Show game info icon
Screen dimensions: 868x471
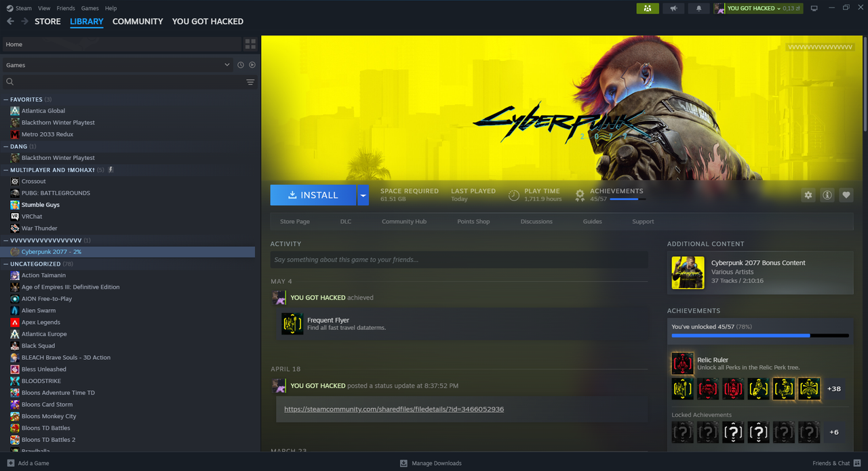[x=827, y=195]
